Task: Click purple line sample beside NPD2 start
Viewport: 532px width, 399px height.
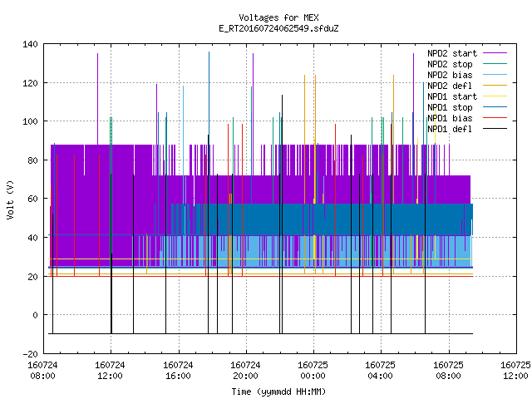Action: (x=495, y=53)
